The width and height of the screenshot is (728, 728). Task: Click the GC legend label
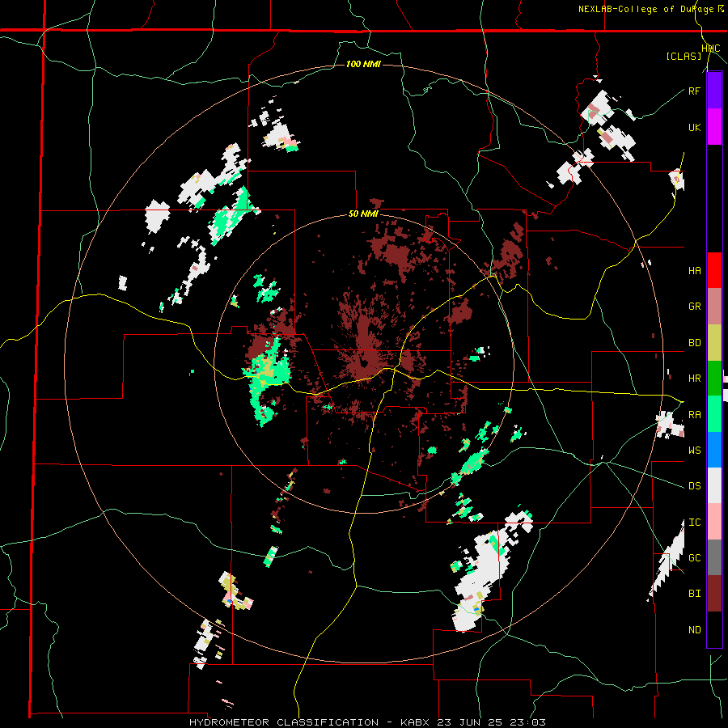694,558
